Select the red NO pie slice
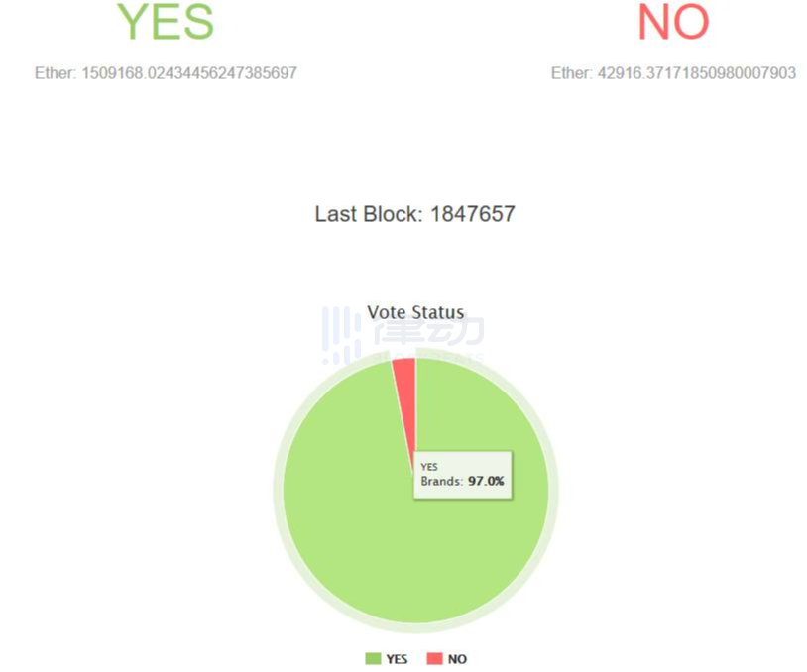 [x=404, y=372]
